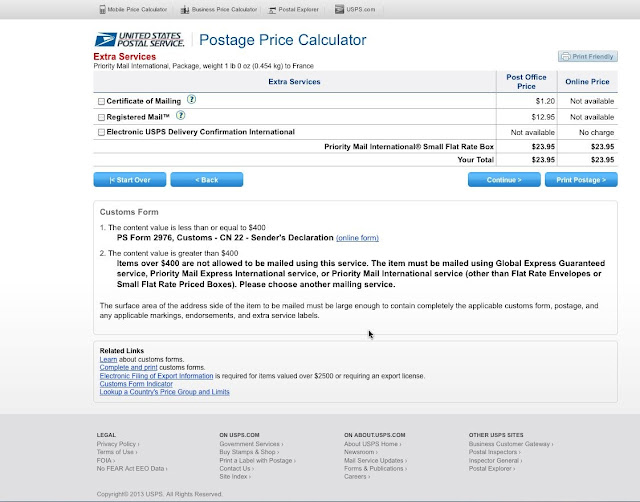The height and width of the screenshot is (502, 640).
Task: Open Careers footer link
Action: click(357, 477)
